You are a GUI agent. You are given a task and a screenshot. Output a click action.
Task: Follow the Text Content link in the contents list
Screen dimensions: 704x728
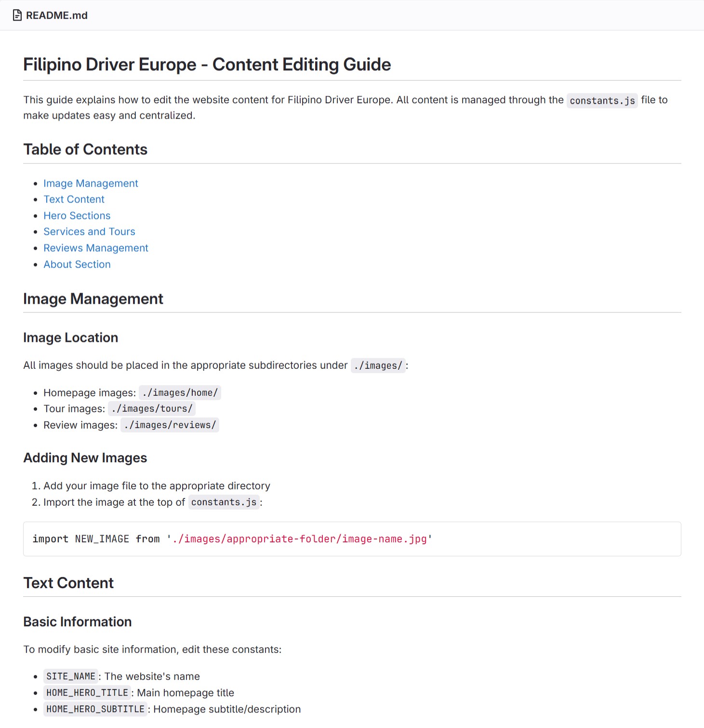(x=74, y=199)
